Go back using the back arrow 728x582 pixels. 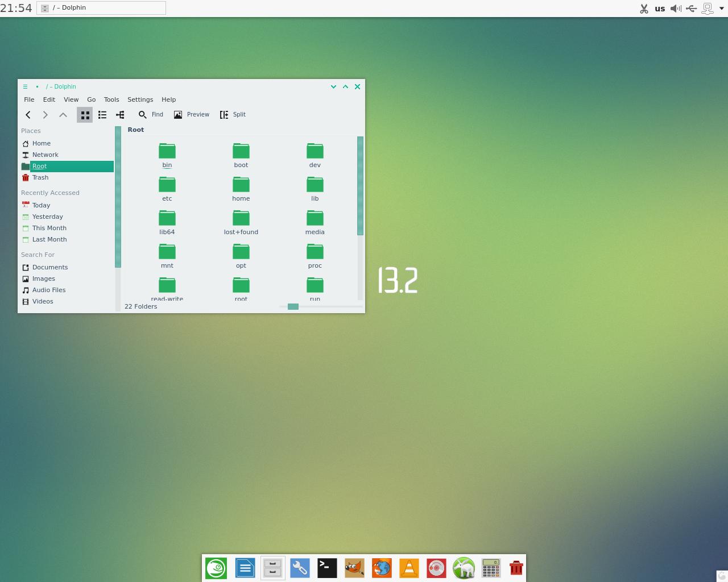coord(28,115)
